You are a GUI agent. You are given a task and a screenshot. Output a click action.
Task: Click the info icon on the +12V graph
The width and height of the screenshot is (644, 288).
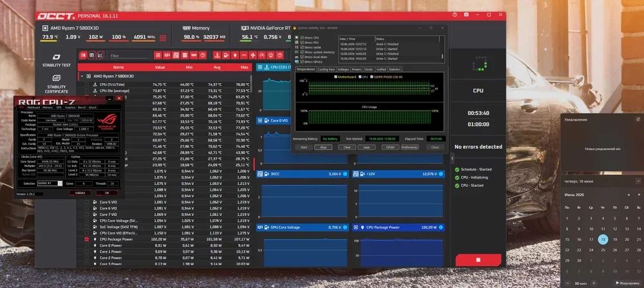(x=440, y=174)
